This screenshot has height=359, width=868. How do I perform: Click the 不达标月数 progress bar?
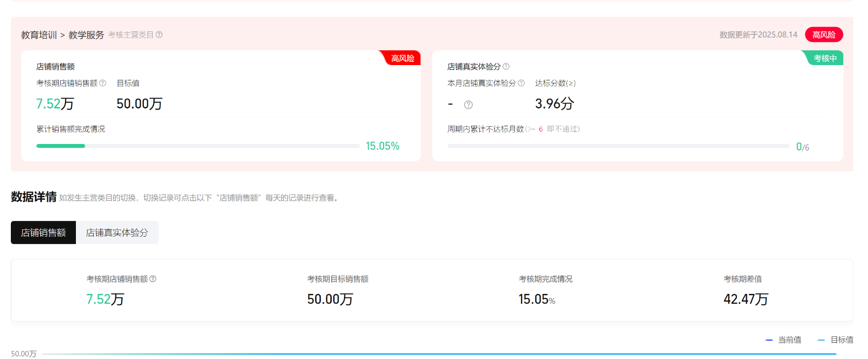[618, 146]
